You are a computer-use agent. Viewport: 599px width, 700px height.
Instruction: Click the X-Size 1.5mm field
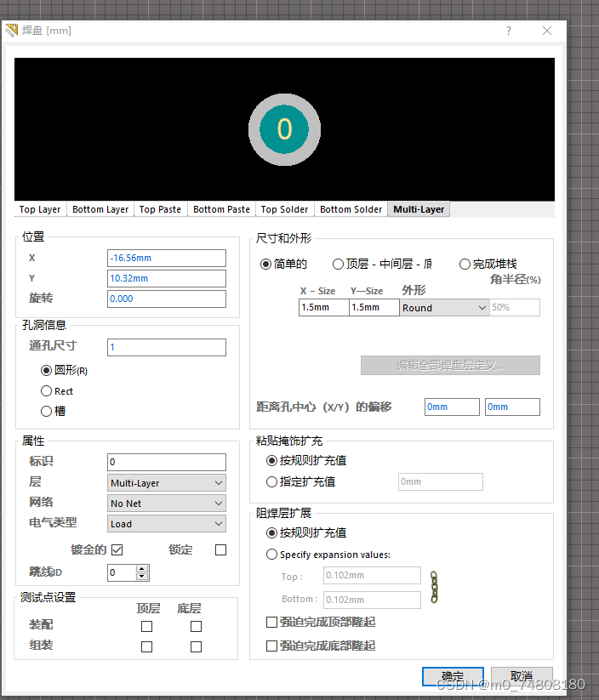pyautogui.click(x=324, y=308)
